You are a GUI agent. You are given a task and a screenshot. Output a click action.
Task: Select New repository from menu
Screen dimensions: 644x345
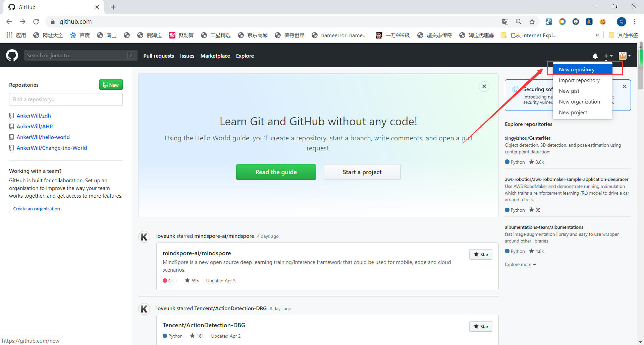[583, 69]
